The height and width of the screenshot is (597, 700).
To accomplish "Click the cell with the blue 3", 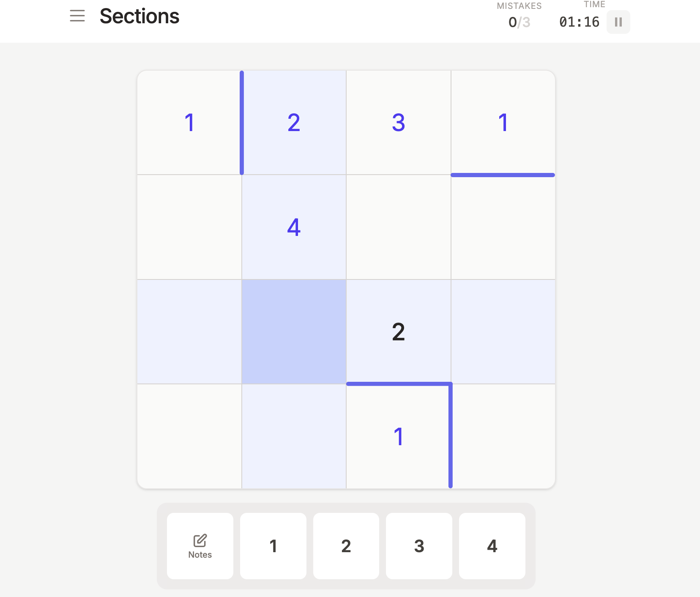I will click(x=398, y=123).
